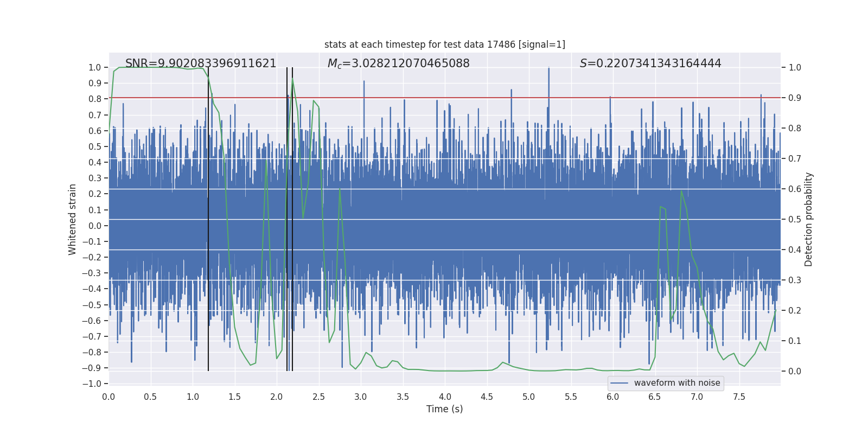Click the 4.5 tick on the Time axis
The height and width of the screenshot is (434, 868).
point(487,397)
